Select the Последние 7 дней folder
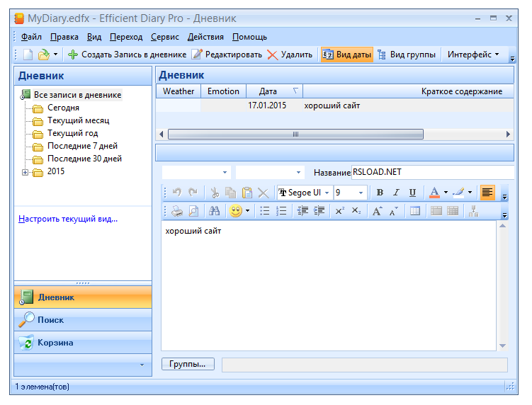 tap(82, 146)
